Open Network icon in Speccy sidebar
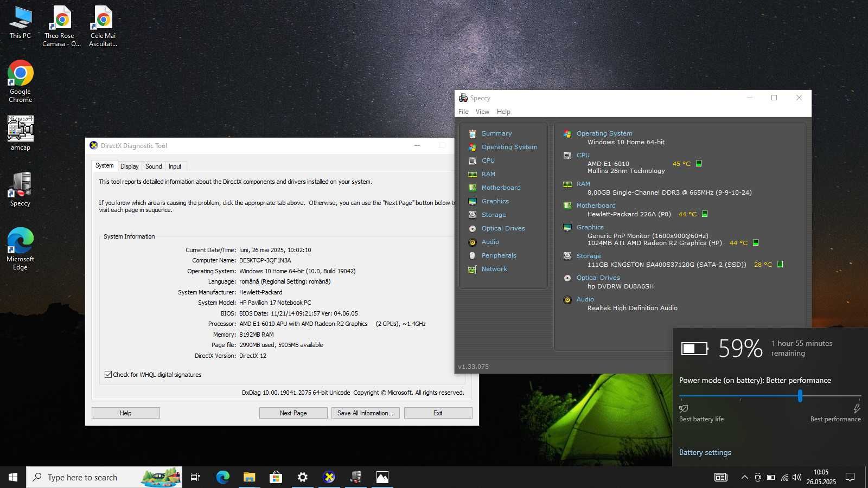 click(473, 269)
